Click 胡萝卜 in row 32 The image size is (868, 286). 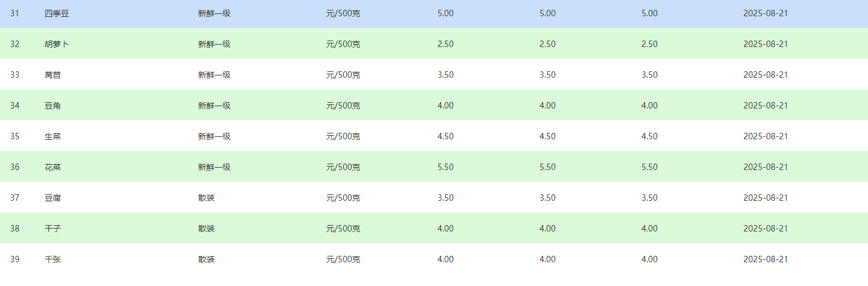[x=57, y=44]
